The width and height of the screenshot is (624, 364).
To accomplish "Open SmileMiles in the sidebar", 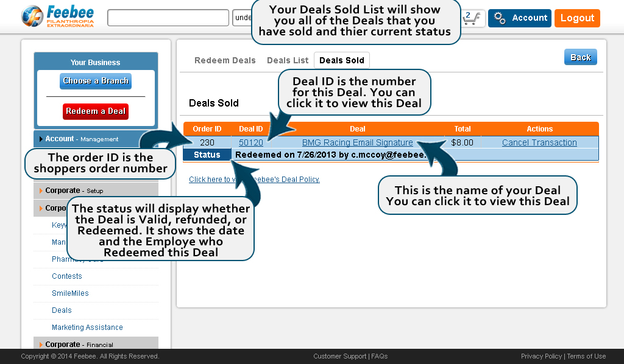I will 70,293.
